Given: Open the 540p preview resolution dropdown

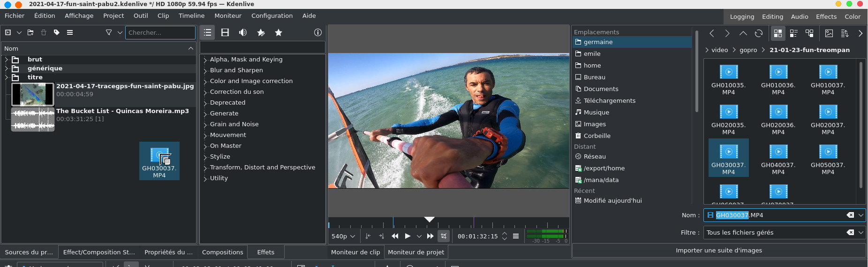Looking at the screenshot, I should pyautogui.click(x=343, y=236).
